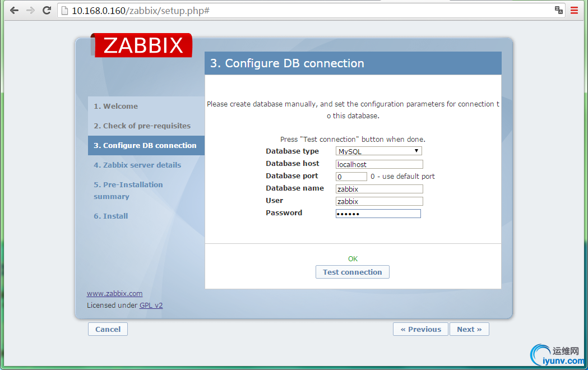588x370 pixels.
Task: Click the green OK status text
Action: pyautogui.click(x=353, y=258)
